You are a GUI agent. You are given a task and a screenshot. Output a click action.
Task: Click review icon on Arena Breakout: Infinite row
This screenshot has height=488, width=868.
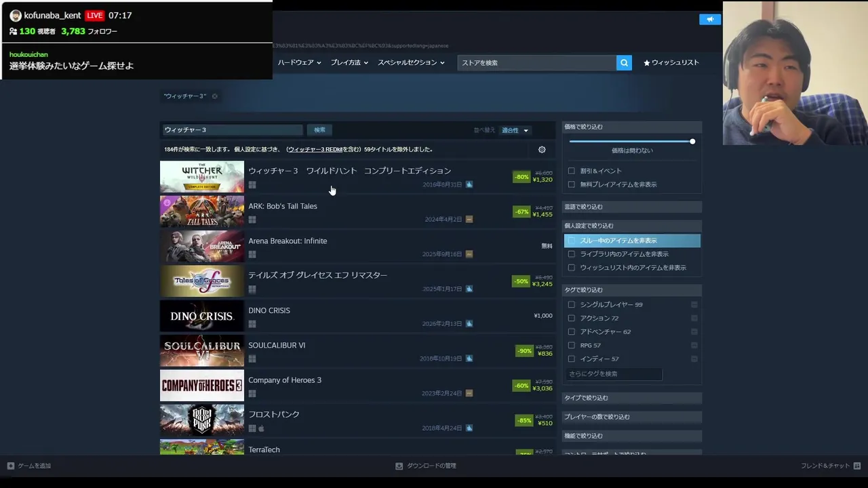[x=469, y=254]
